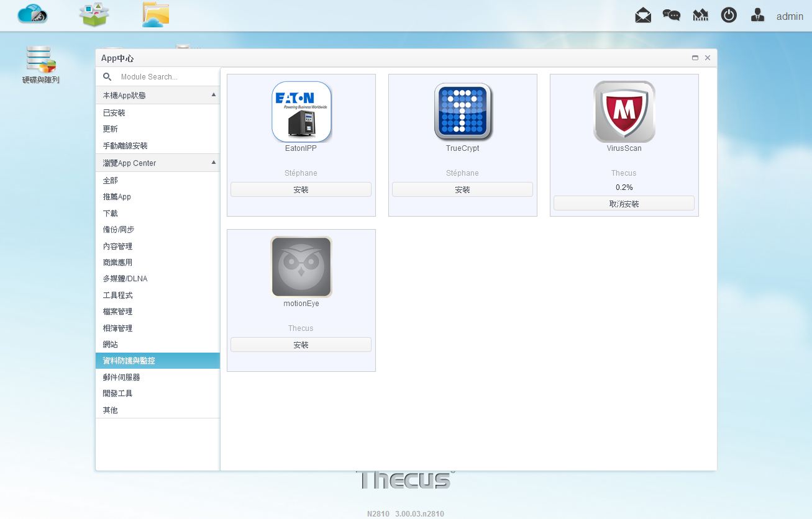Click the motionEye app name
This screenshot has width=812, height=519.
click(x=301, y=304)
